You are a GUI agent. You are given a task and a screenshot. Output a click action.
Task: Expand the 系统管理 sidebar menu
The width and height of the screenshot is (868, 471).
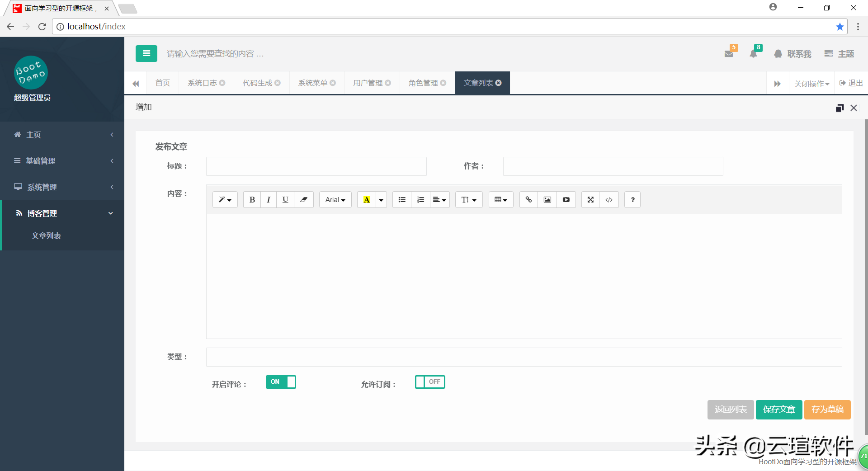tap(62, 187)
